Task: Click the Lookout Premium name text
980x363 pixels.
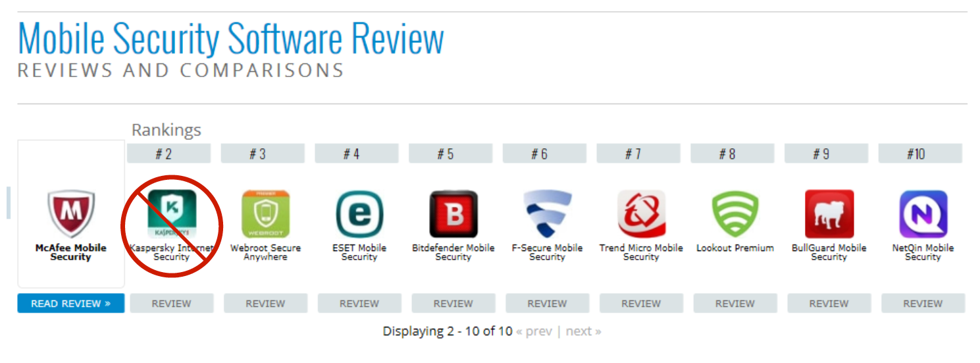Action: (735, 248)
